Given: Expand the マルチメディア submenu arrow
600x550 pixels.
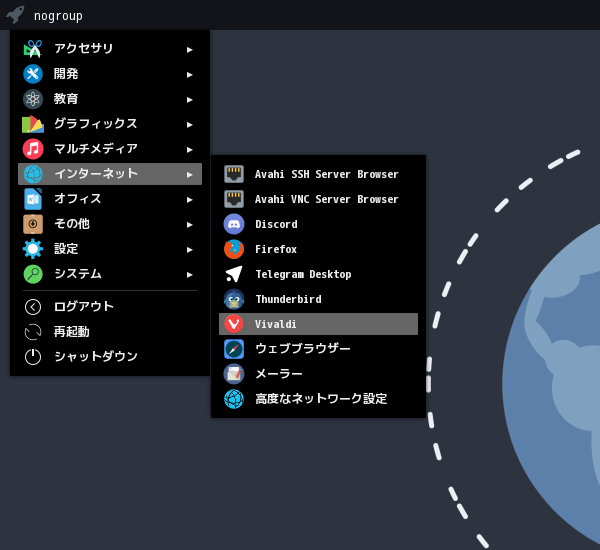Looking at the screenshot, I should [x=189, y=150].
